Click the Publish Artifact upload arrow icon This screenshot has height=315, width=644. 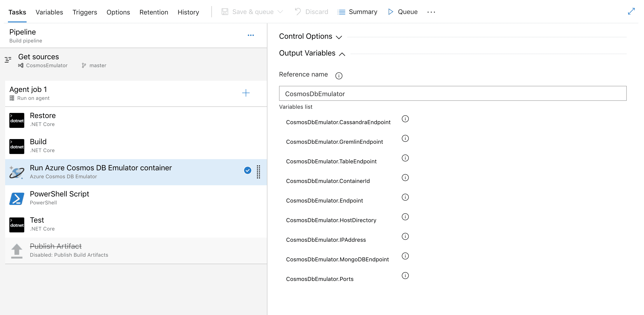[x=17, y=251]
